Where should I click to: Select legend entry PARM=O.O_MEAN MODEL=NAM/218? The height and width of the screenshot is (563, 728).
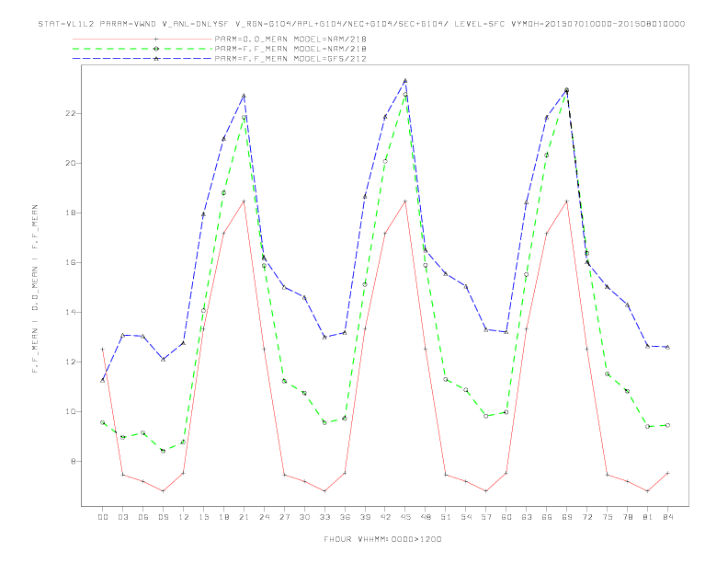click(290, 39)
